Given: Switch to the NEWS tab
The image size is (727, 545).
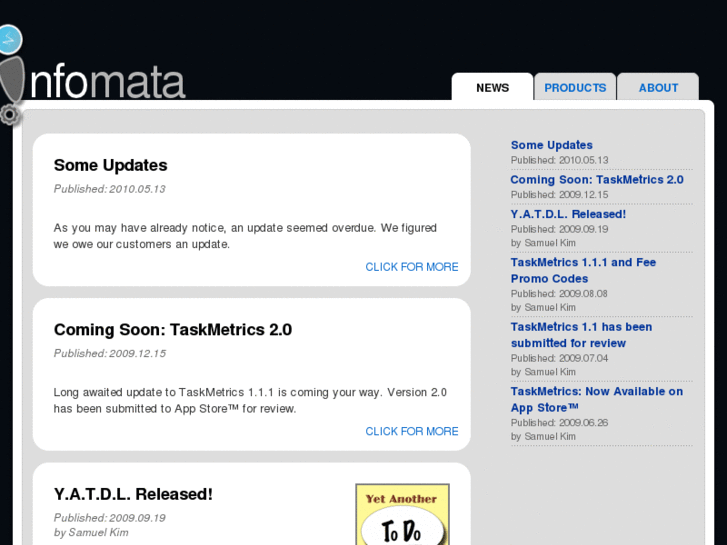Looking at the screenshot, I should click(x=492, y=87).
